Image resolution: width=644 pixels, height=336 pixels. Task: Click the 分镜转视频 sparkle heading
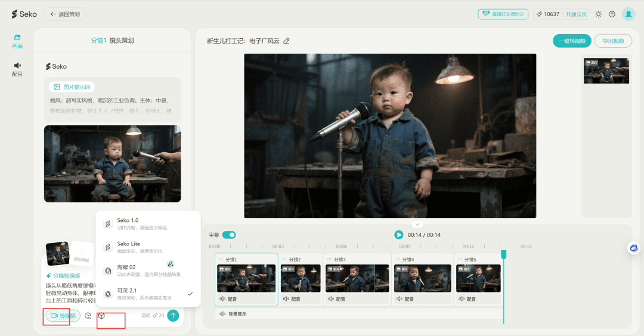pos(63,276)
